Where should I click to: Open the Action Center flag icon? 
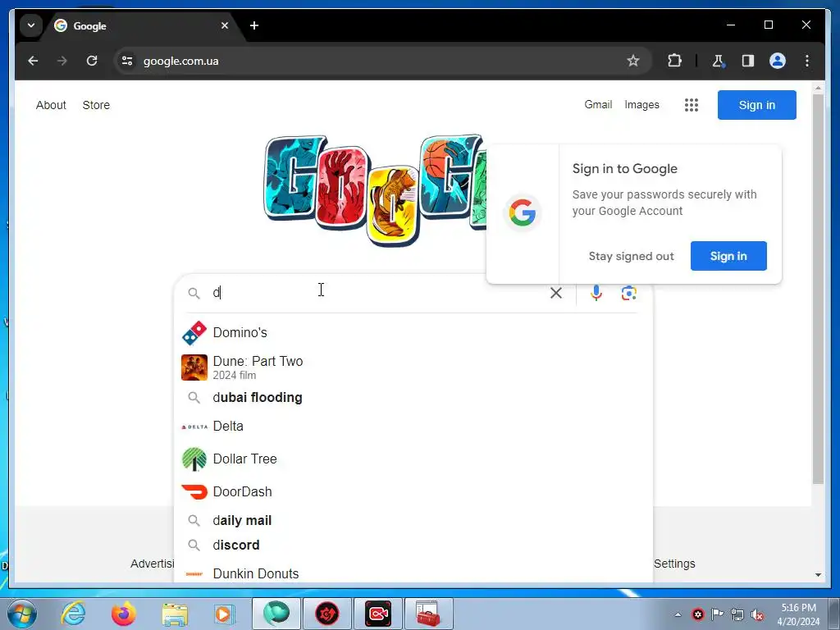coord(717,614)
